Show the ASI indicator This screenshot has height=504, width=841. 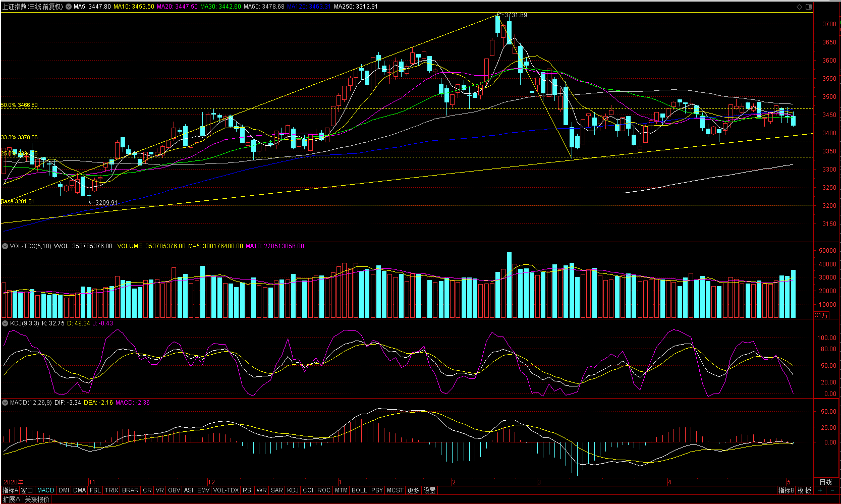point(189,490)
